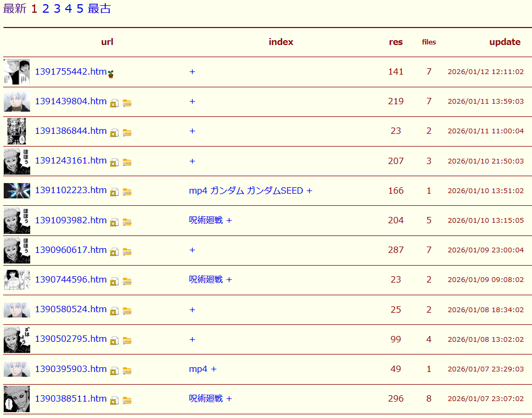Click the 呪術廻戦 tag in 1391093982.htm row
532x418 pixels.
[x=206, y=220]
